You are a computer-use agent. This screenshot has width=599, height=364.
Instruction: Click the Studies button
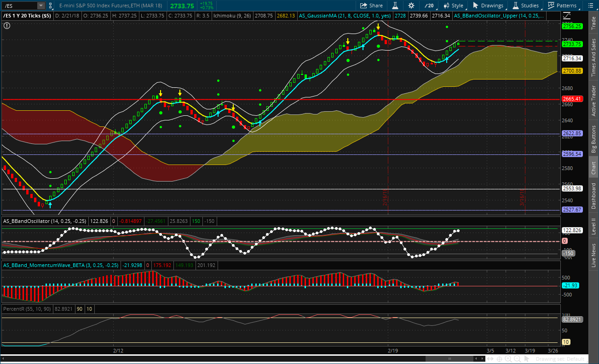[x=526, y=6]
